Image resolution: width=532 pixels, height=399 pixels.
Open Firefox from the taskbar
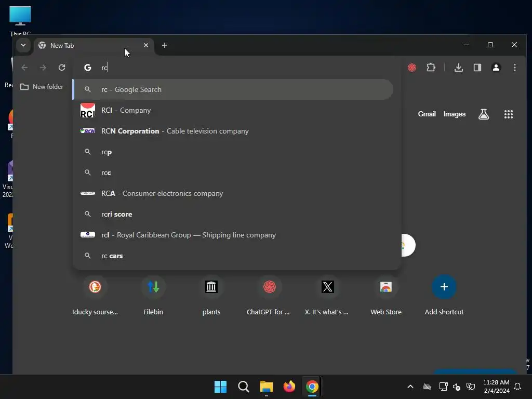click(x=289, y=387)
